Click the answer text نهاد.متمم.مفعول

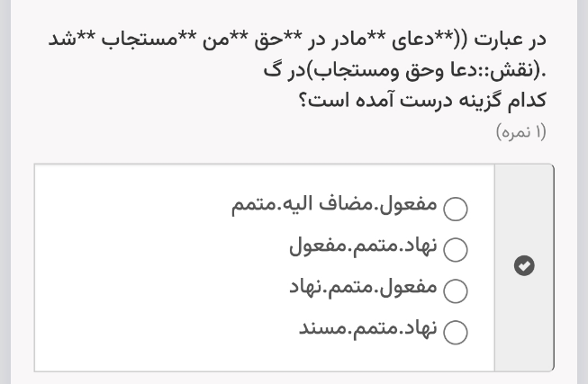[x=364, y=246]
